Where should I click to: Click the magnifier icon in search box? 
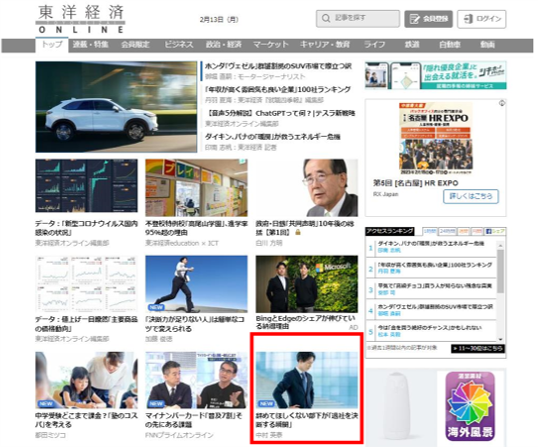point(326,18)
